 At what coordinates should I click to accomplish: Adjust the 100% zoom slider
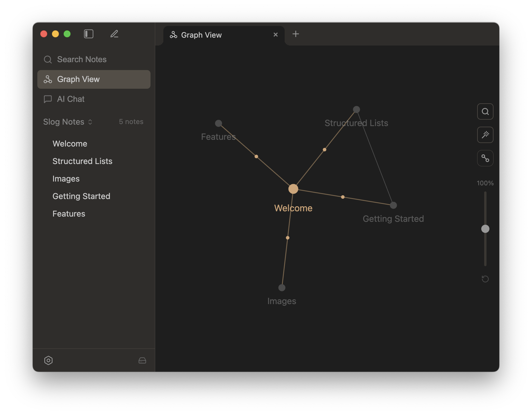pyautogui.click(x=485, y=229)
